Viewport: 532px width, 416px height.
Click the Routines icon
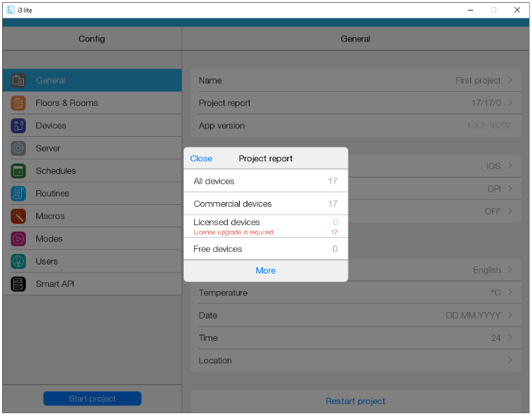(x=18, y=194)
